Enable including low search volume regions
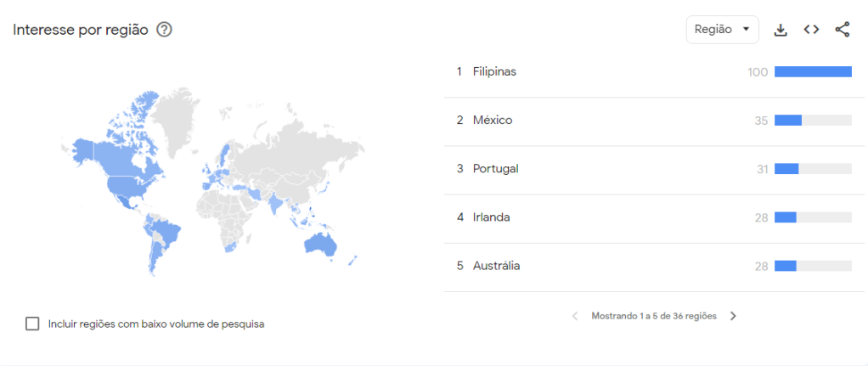 [x=33, y=324]
